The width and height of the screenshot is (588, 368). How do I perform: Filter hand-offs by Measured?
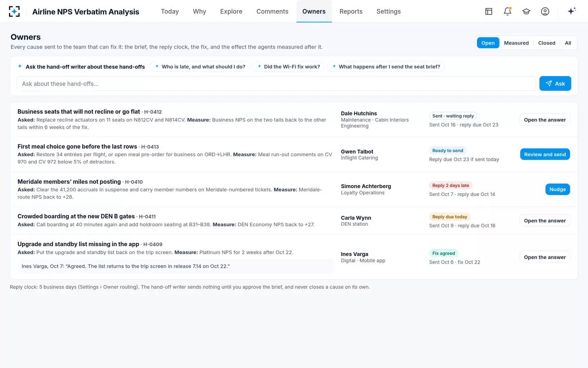point(516,43)
